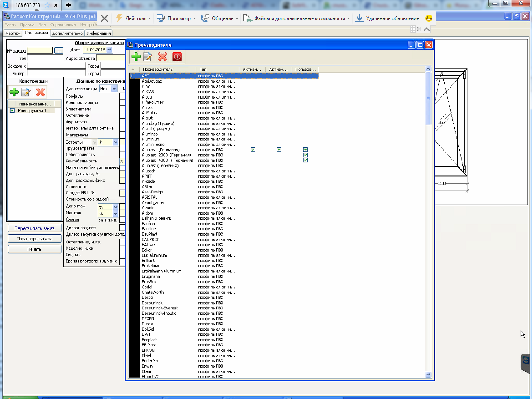Toggle Пользов checkbox for Aluplast 2000 (Германия)
This screenshot has height=399, width=532.
[305, 155]
